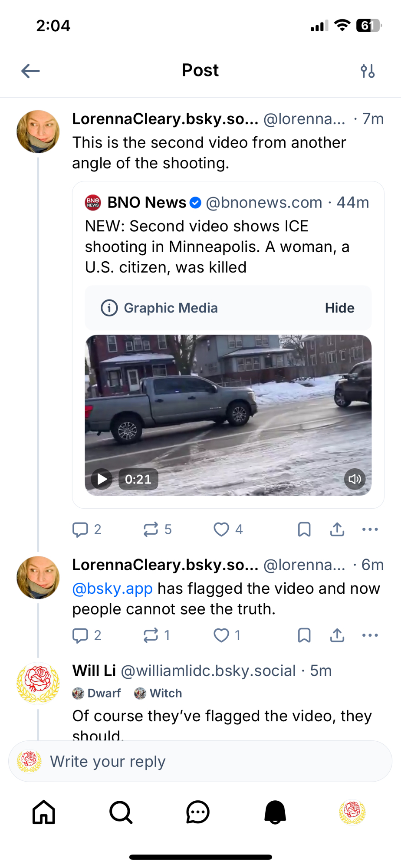Unmute the video sound

(x=355, y=479)
